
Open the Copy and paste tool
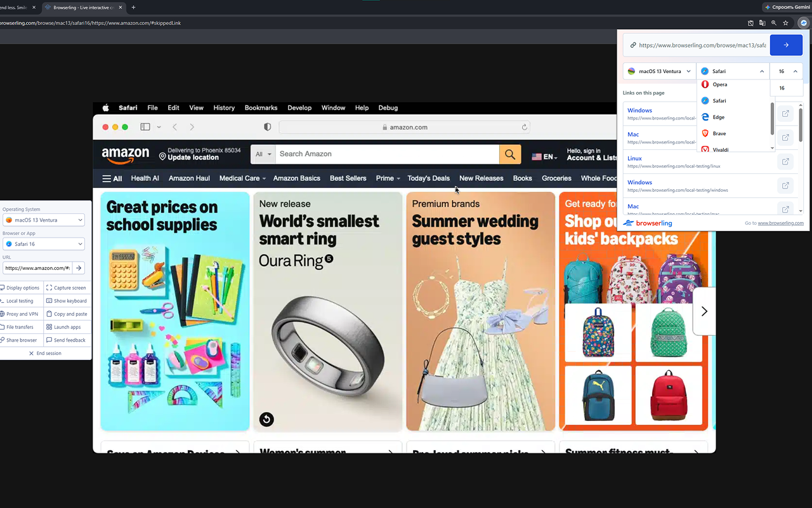(66, 314)
